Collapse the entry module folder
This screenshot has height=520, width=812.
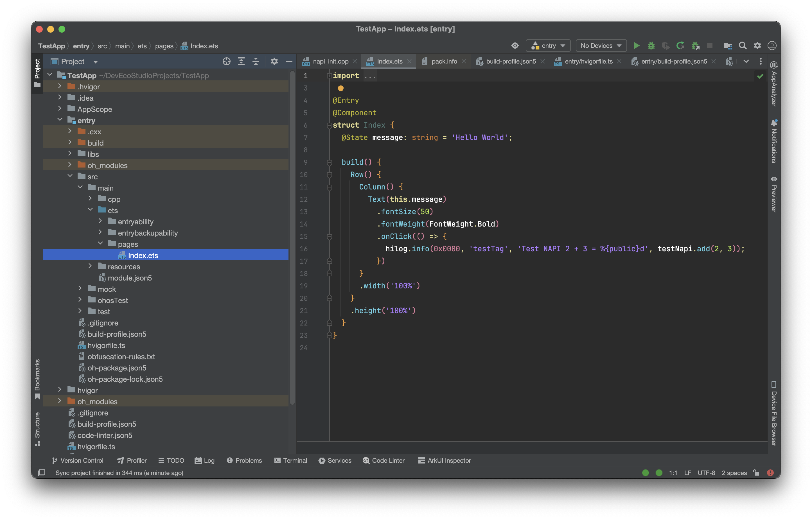coord(60,120)
